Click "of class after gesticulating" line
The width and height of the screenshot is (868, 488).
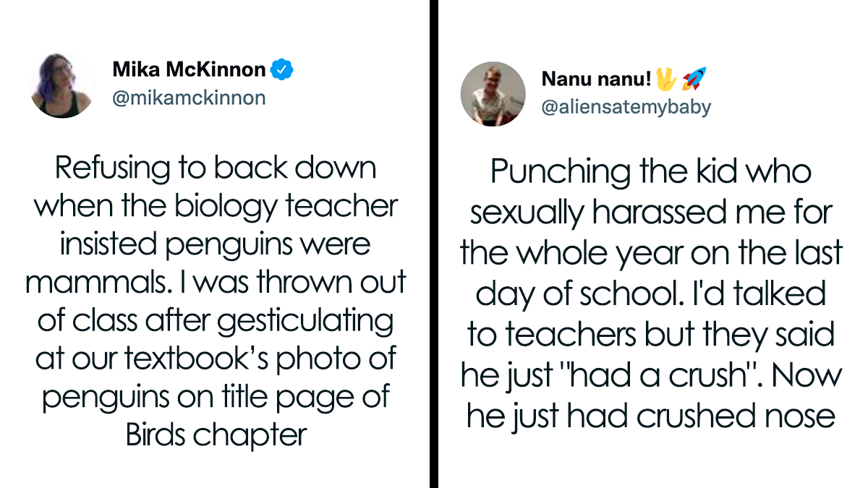coord(216,320)
